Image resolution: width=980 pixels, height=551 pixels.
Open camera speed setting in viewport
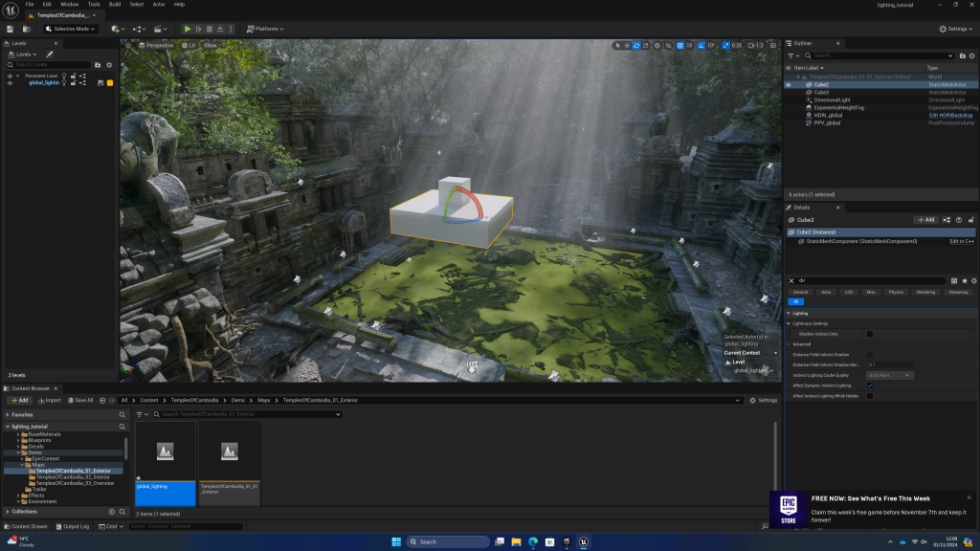click(756, 46)
